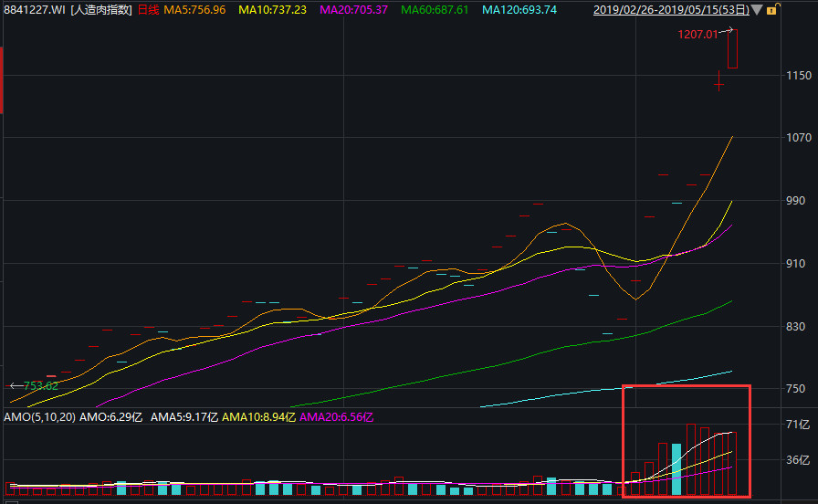Click the 1207.01 high price marker
Image resolution: width=818 pixels, height=504 pixels.
tap(697, 34)
